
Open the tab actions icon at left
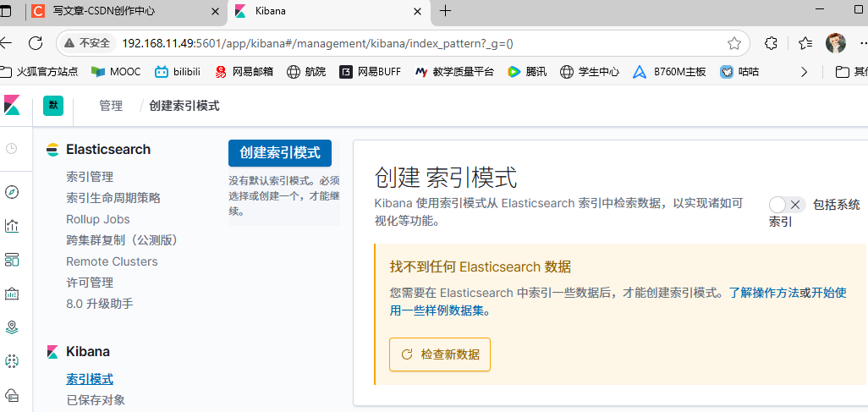6,10
